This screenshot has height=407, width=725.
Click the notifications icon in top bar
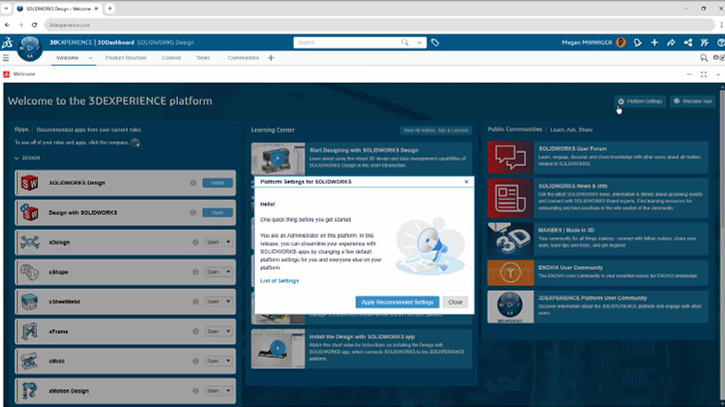(638, 43)
